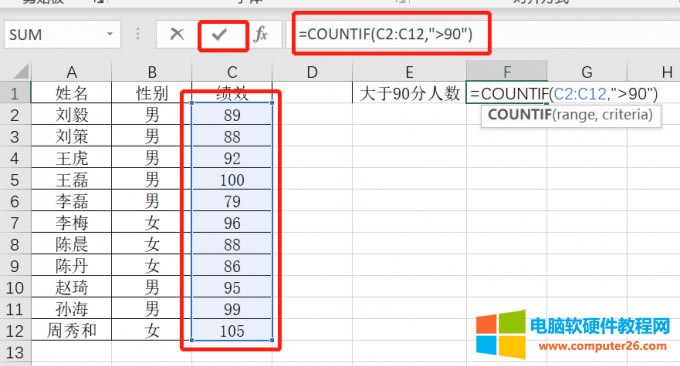Click gender cell in 李梅 row
The image size is (680, 366).
[152, 223]
